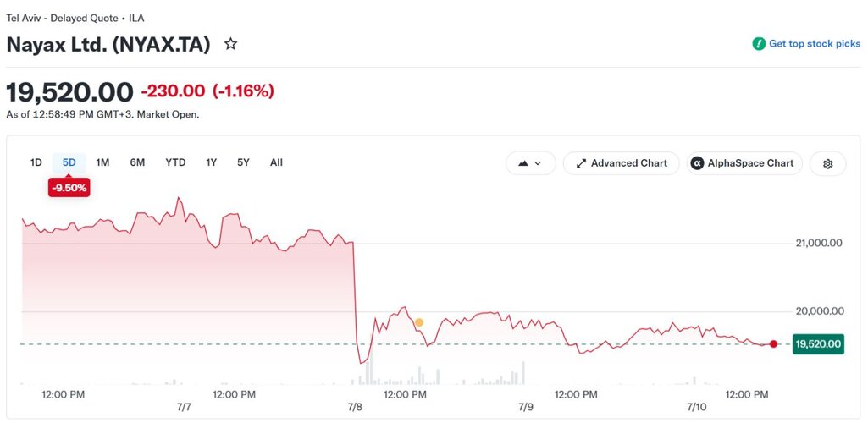Image resolution: width=868 pixels, height=423 pixels.
Task: Click the red current price dot
Action: tap(773, 344)
